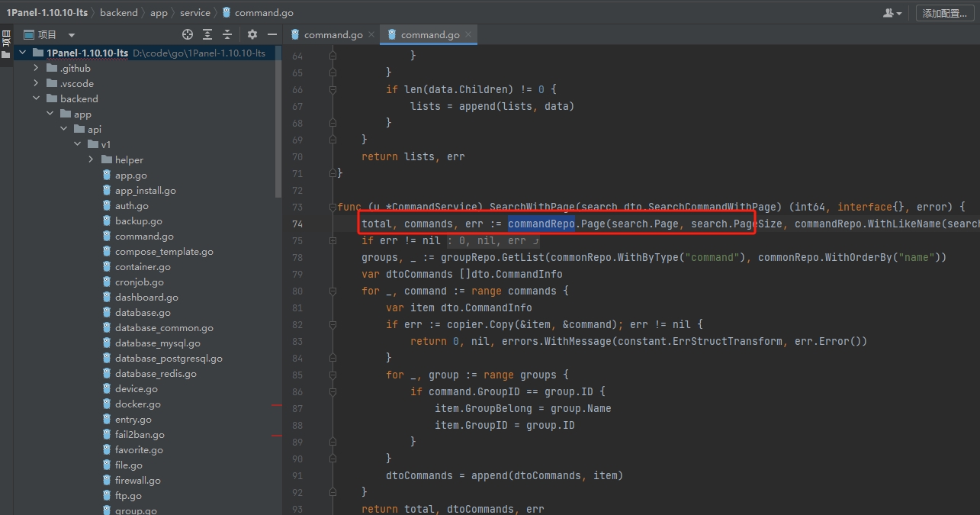Click app in the breadcrumb bar
Image resolution: width=980 pixels, height=515 pixels.
point(159,13)
